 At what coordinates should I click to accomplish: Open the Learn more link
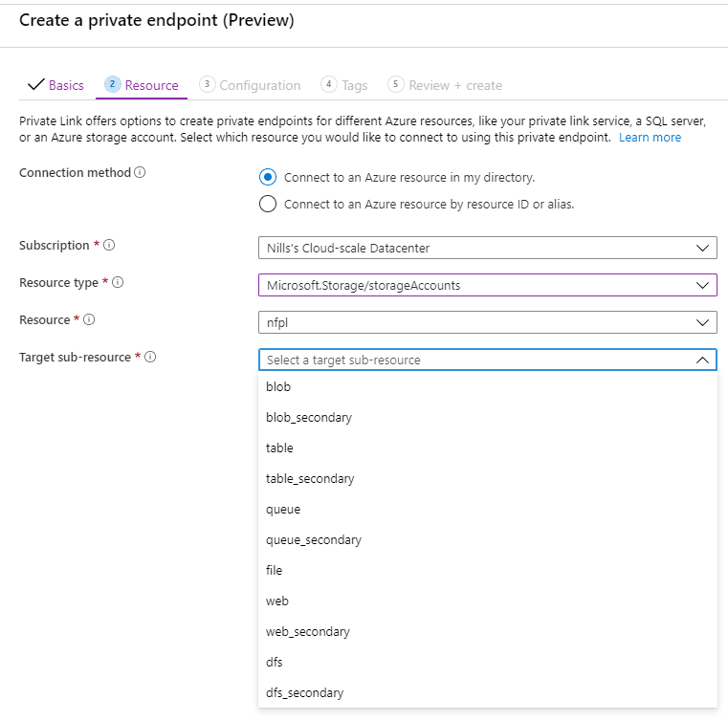pyautogui.click(x=650, y=138)
